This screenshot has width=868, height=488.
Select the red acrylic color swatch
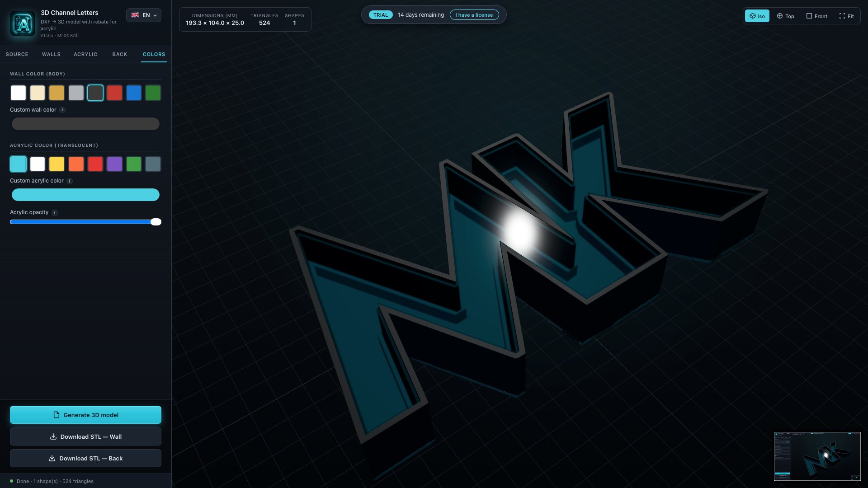(95, 164)
